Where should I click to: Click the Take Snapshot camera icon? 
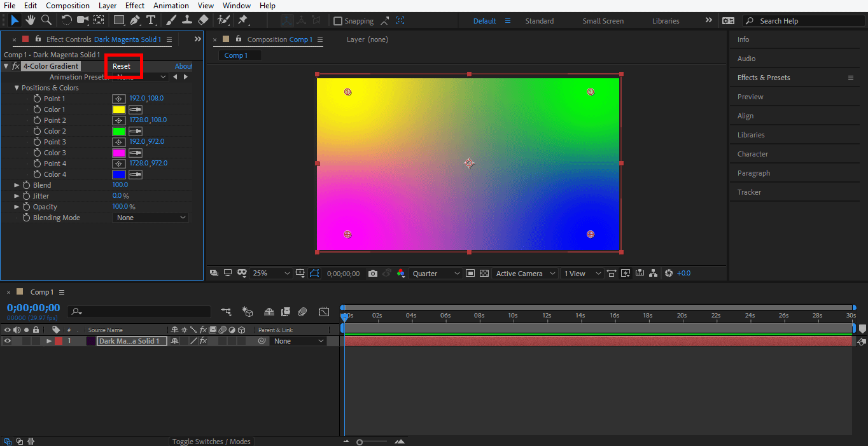coord(373,274)
